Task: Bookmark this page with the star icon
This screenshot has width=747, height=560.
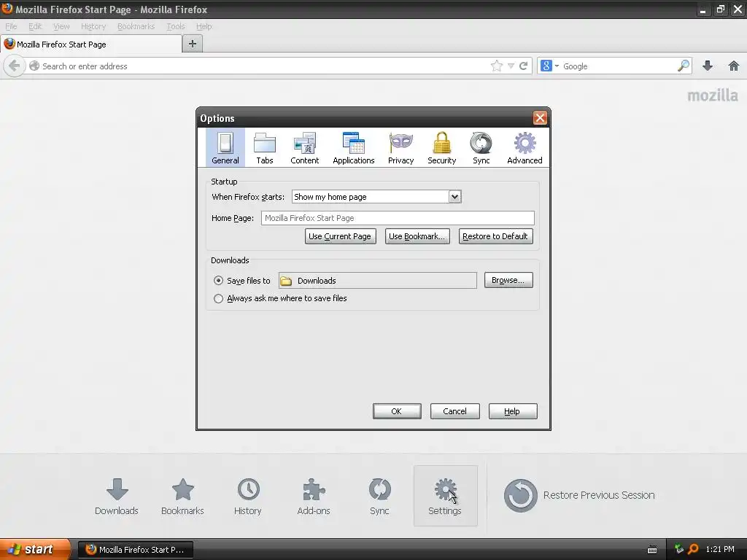Action: (x=496, y=66)
